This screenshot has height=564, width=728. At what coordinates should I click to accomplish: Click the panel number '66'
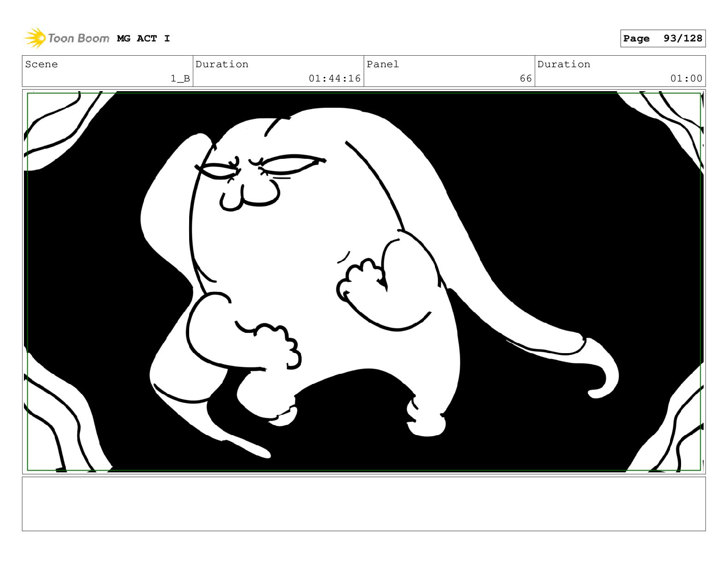point(526,79)
